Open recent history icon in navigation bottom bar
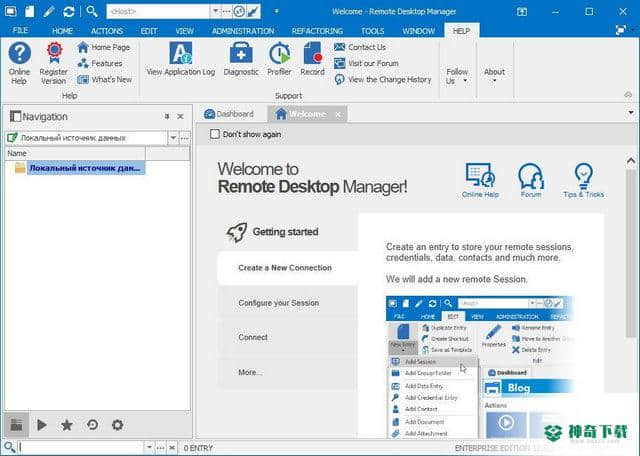The height and width of the screenshot is (456, 640). click(x=92, y=425)
